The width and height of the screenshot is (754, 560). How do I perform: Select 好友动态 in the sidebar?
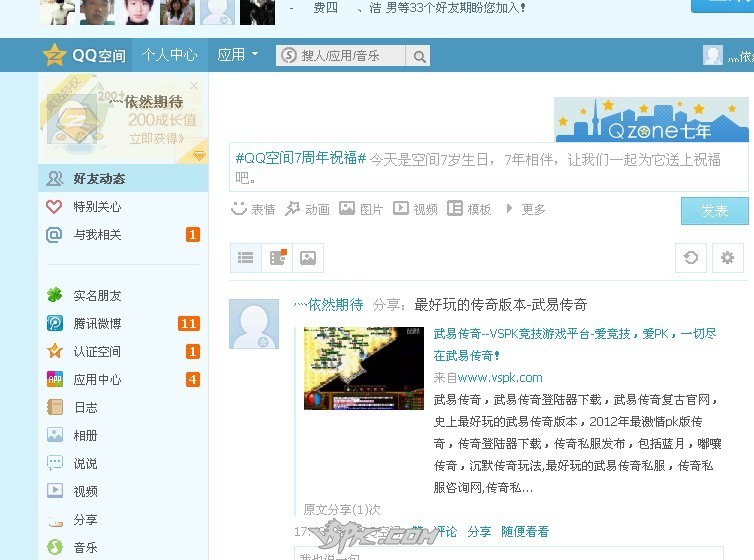click(x=123, y=178)
